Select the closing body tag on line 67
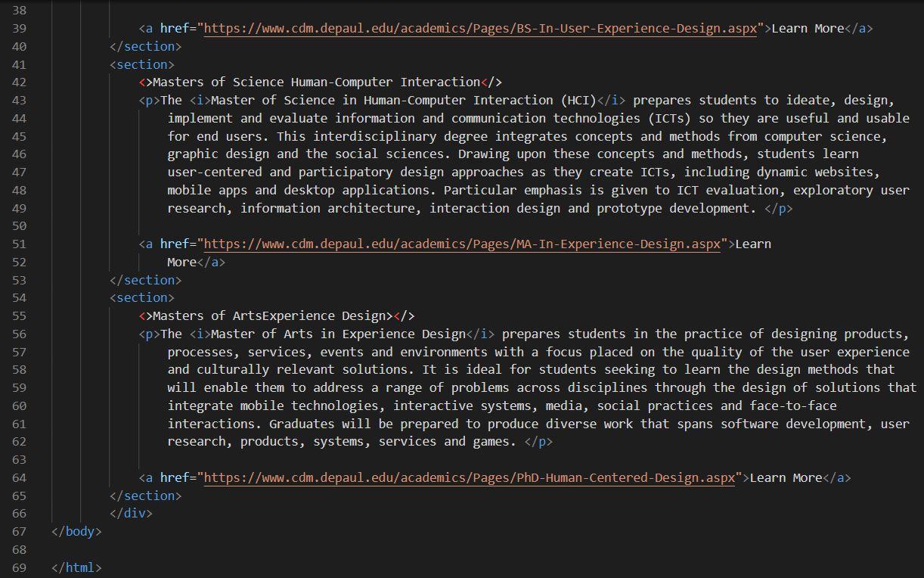 click(x=76, y=531)
